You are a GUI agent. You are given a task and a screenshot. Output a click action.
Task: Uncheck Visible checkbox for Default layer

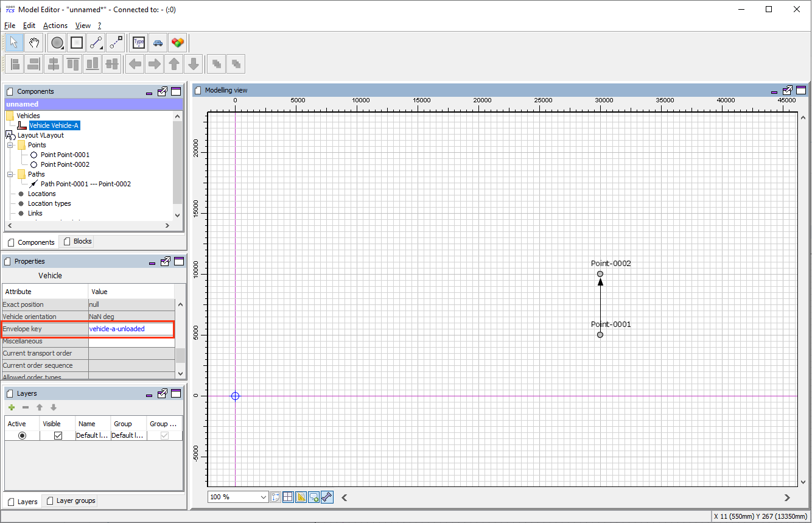pos(58,435)
